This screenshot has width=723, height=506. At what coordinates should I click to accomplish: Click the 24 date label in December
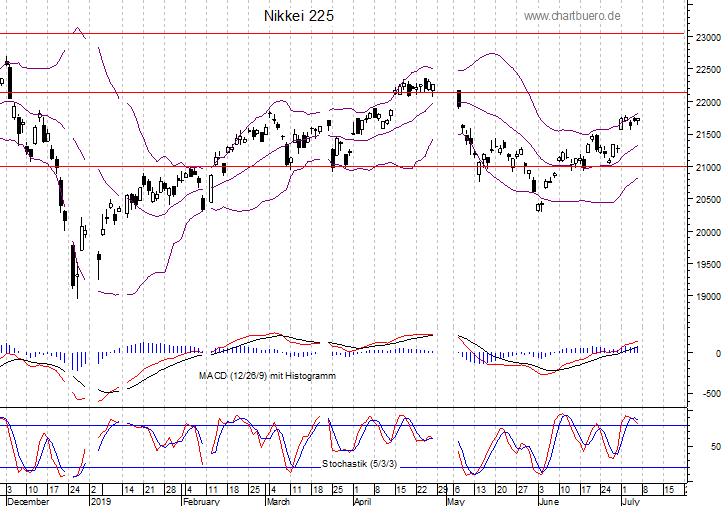pos(74,490)
